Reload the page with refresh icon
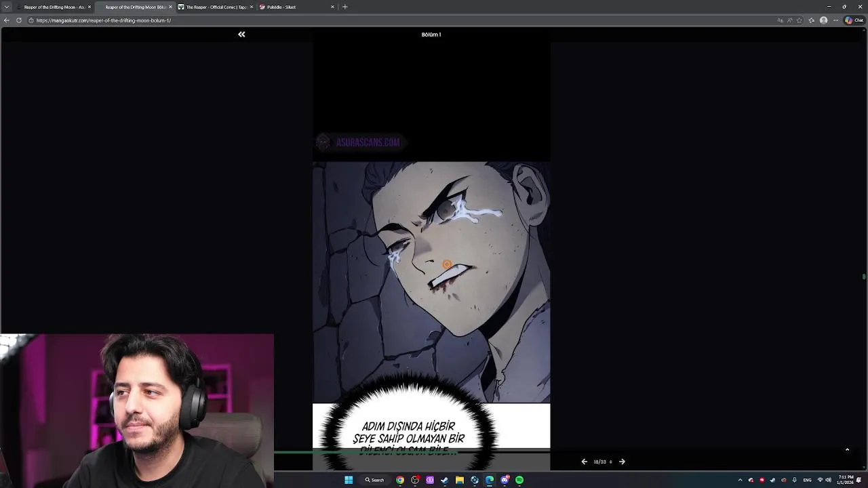This screenshot has height=488, width=868. coord(19,20)
